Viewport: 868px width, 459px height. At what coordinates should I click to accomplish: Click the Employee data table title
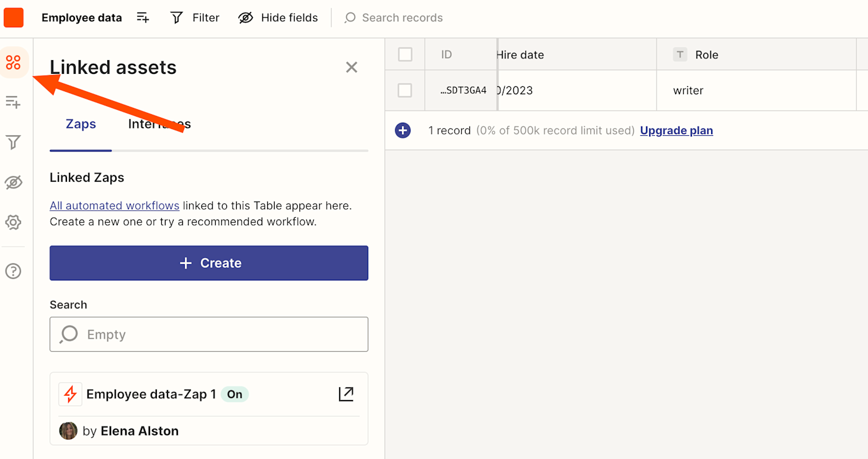point(82,17)
